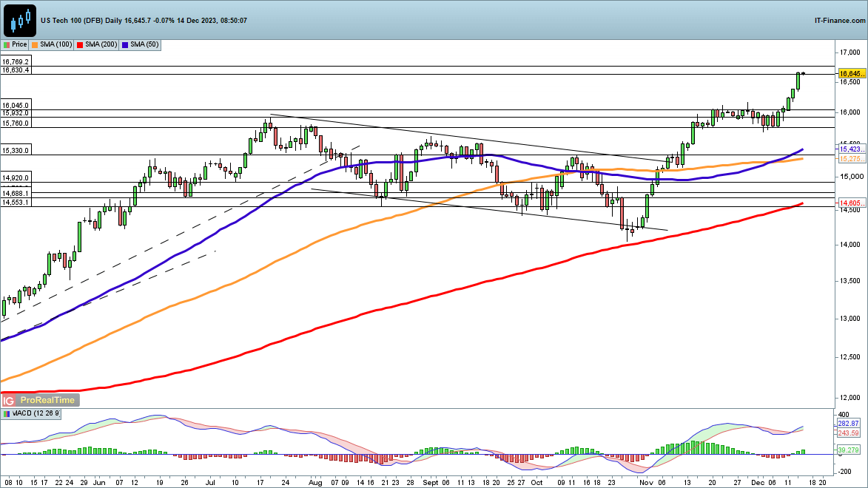Click the 15,760.0 horizontal level label

[16, 123]
